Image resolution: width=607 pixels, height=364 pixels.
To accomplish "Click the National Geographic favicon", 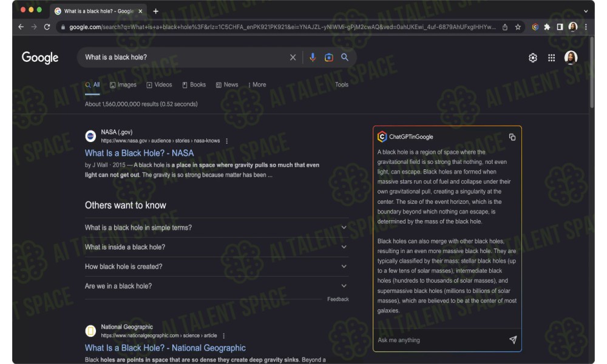I will click(x=90, y=331).
